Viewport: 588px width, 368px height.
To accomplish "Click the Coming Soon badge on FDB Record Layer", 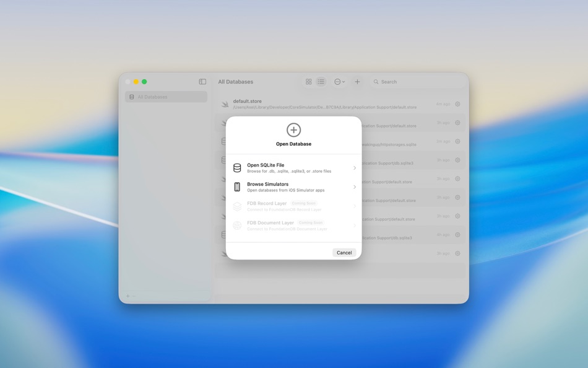I will coord(304,203).
